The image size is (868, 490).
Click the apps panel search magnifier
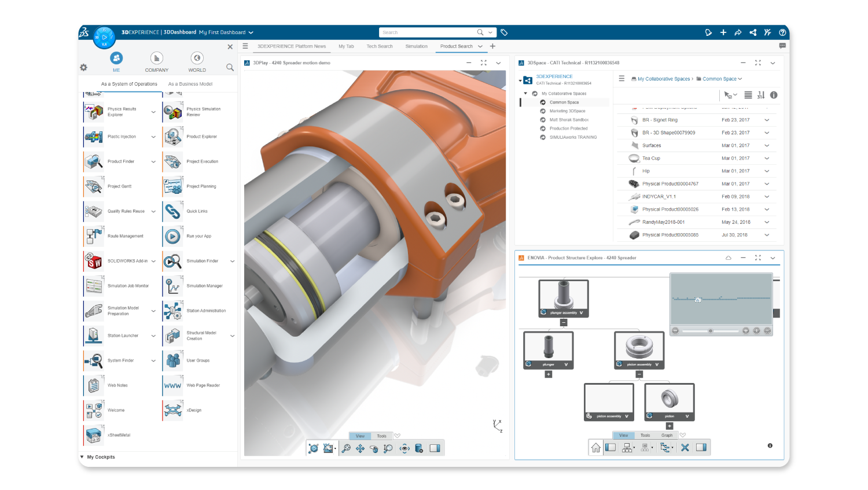tap(230, 68)
